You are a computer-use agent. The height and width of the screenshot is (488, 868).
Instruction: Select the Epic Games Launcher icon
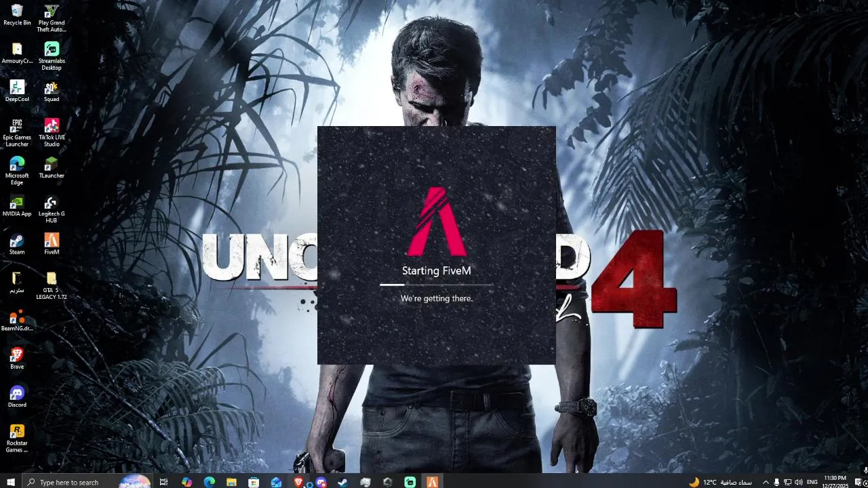(17, 133)
